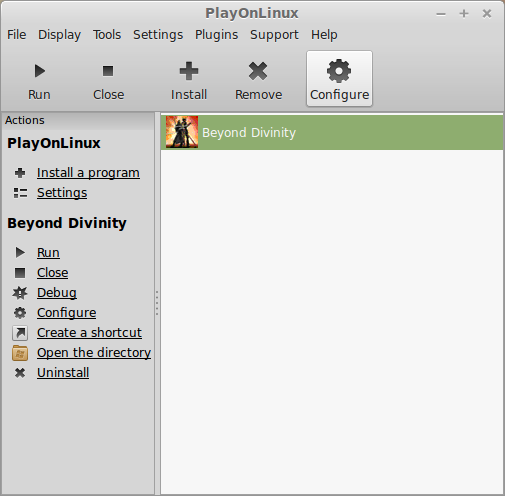
Task: Click the sidebar Run link
Action: tap(48, 253)
